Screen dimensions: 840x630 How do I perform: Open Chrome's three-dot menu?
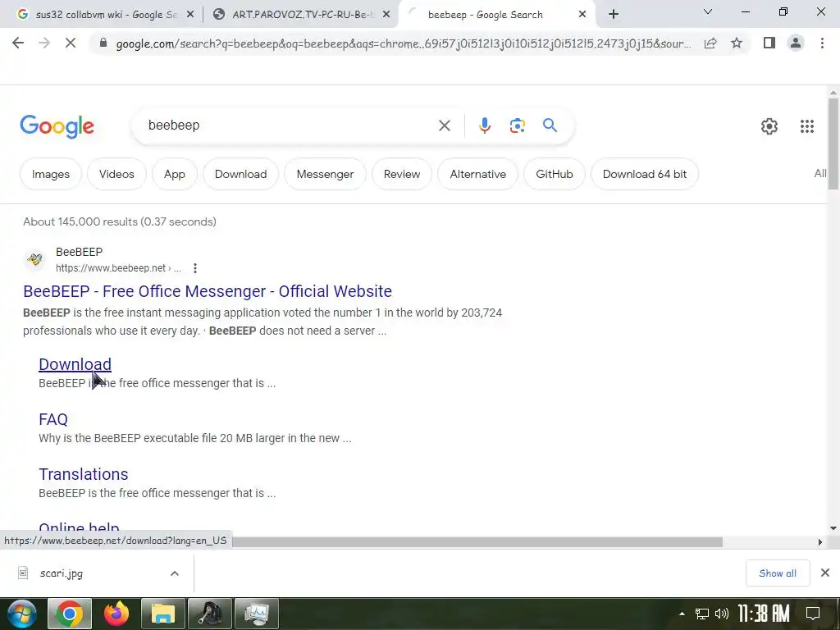[x=822, y=43]
